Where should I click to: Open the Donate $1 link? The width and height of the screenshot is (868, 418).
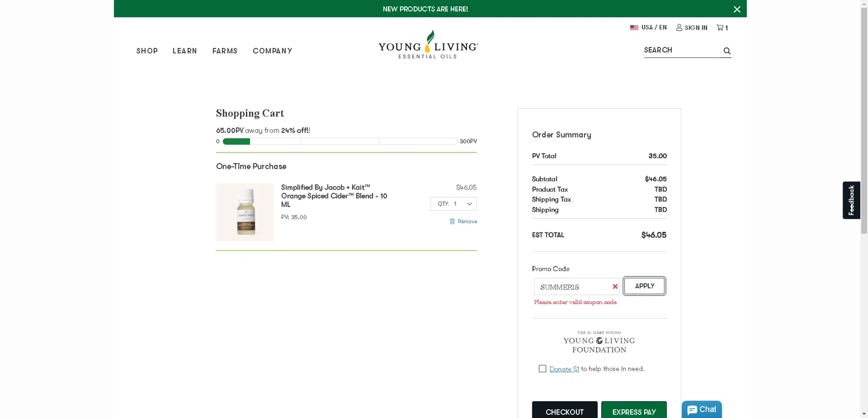564,369
